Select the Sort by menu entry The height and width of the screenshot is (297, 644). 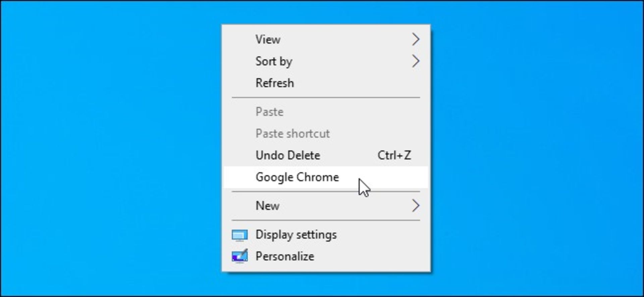coord(326,61)
